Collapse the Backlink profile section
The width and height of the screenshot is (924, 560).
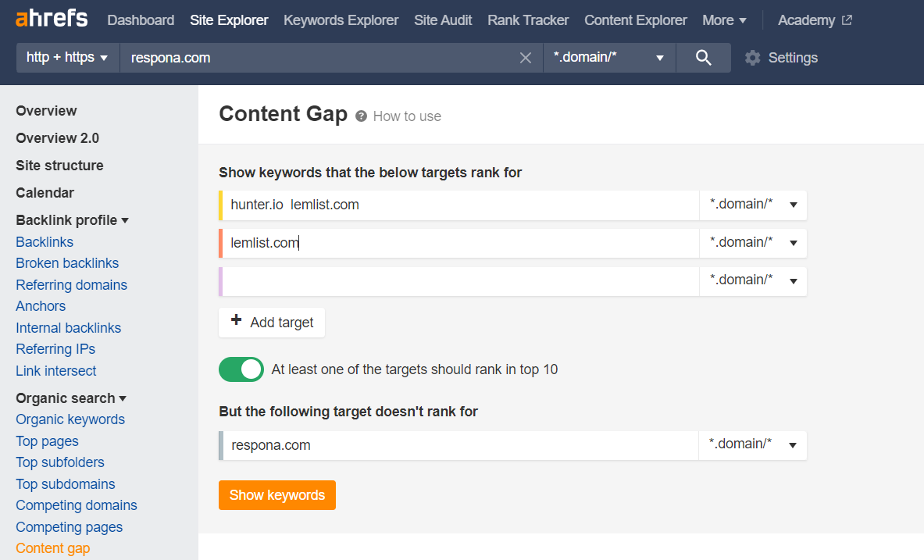click(x=72, y=220)
